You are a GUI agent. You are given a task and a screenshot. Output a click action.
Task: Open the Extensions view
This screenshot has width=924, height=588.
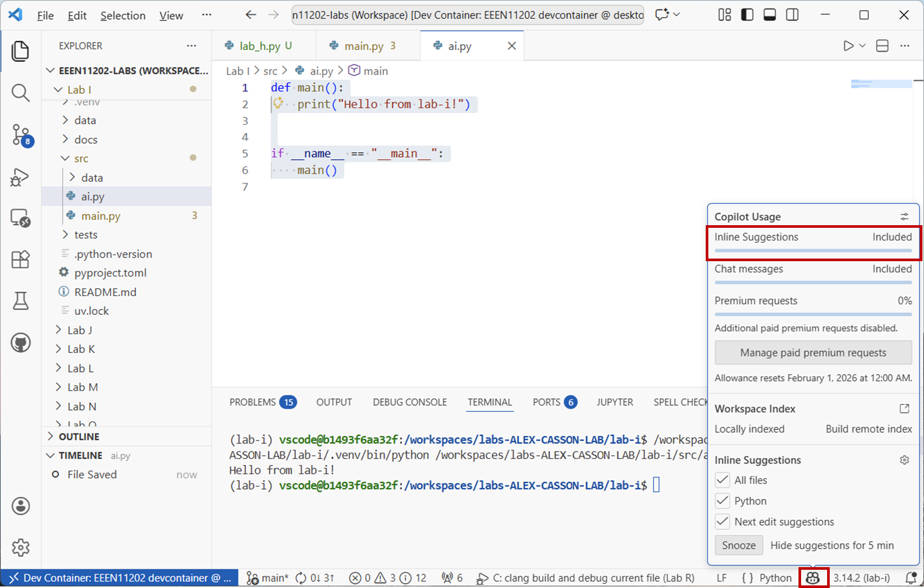tap(20, 259)
